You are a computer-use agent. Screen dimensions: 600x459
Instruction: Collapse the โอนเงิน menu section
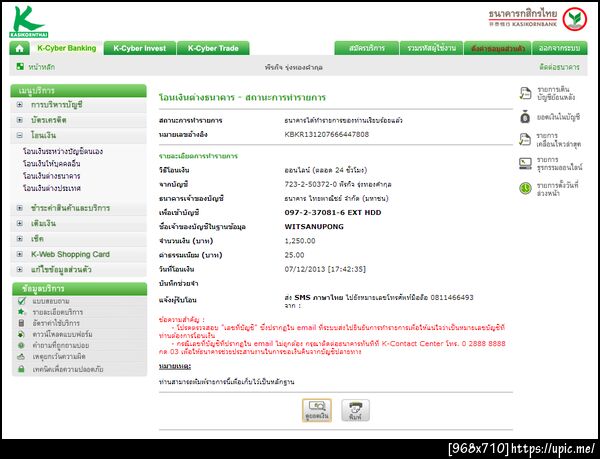point(20,135)
